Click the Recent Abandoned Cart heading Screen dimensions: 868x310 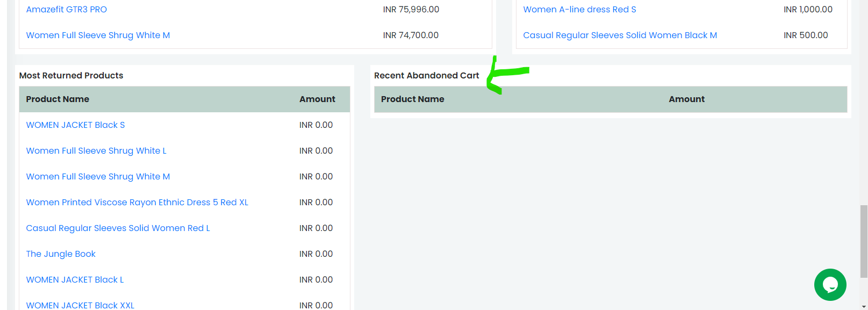(x=426, y=76)
